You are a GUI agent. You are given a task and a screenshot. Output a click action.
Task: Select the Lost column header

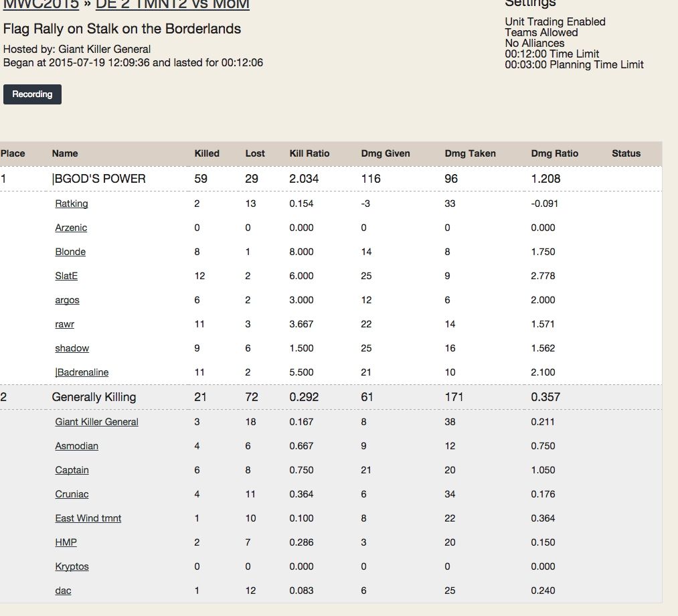[255, 153]
